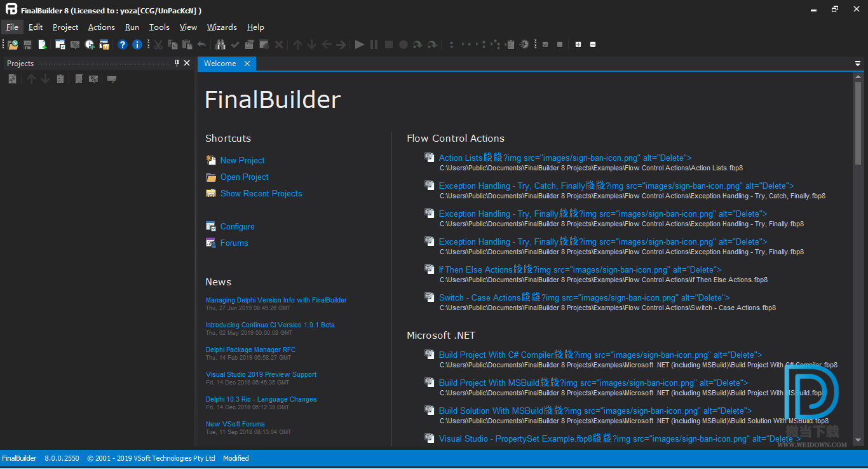Screen dimensions: 868x469
Task: Open the scheduler clock icon
Action: pyautogui.click(x=90, y=44)
